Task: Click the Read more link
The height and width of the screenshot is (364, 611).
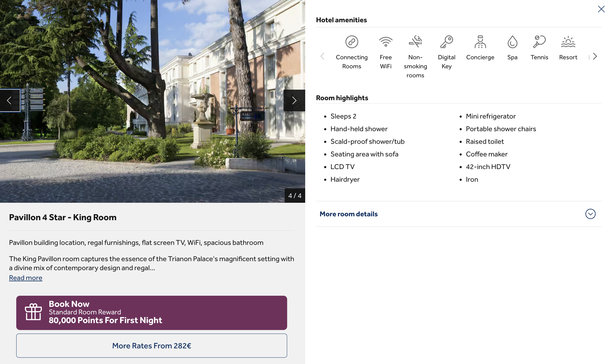Action: [x=26, y=278]
